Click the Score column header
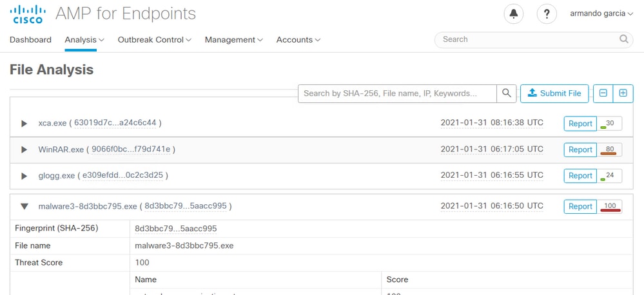The height and width of the screenshot is (295, 644). click(397, 280)
